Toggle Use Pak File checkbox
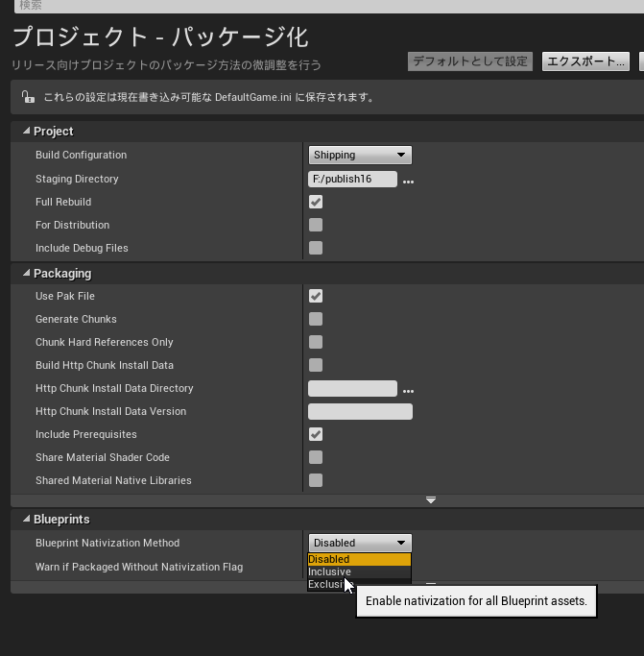644x656 pixels. (316, 296)
